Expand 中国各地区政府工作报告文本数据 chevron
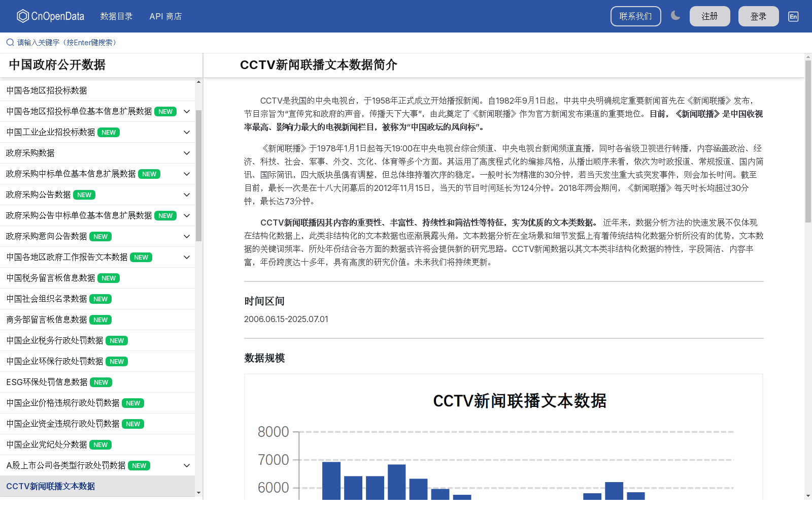Viewport: 812px width, 508px height. (x=187, y=257)
